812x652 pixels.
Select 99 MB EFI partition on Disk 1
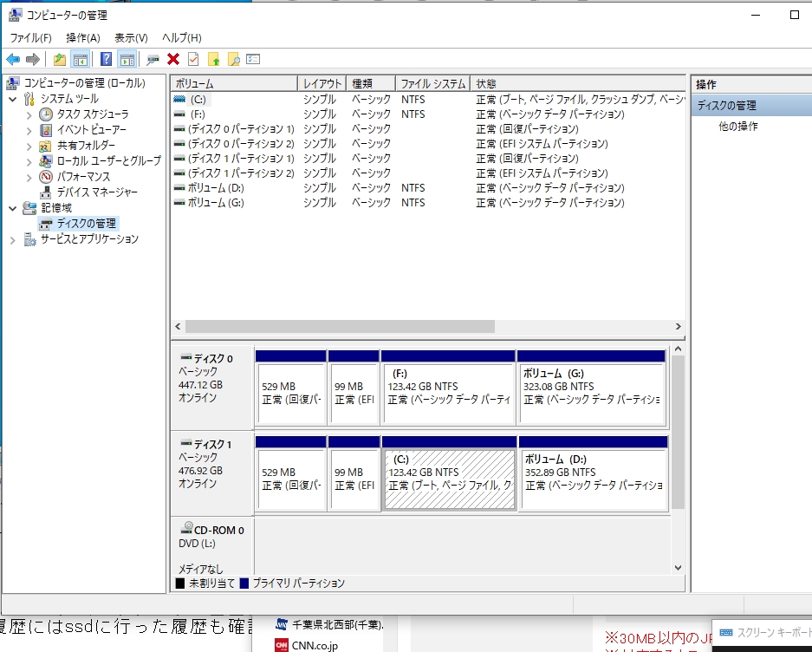[x=354, y=474]
